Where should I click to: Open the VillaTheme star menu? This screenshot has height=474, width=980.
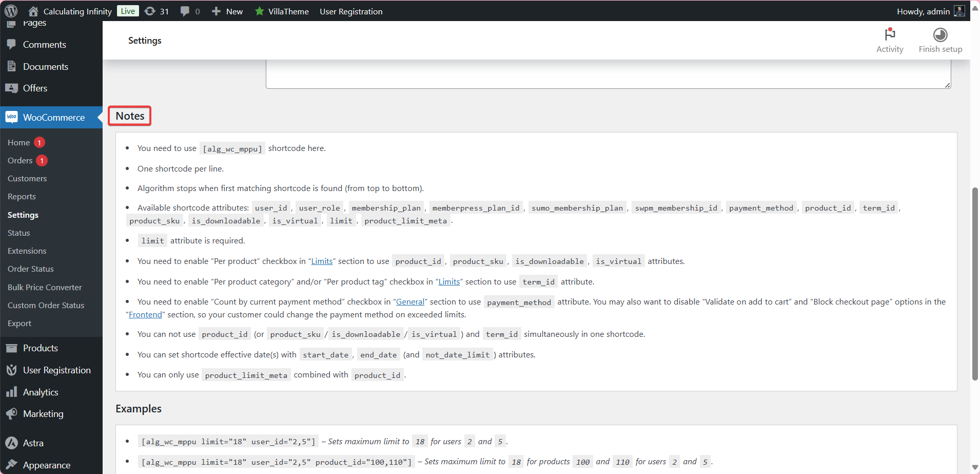(x=282, y=11)
